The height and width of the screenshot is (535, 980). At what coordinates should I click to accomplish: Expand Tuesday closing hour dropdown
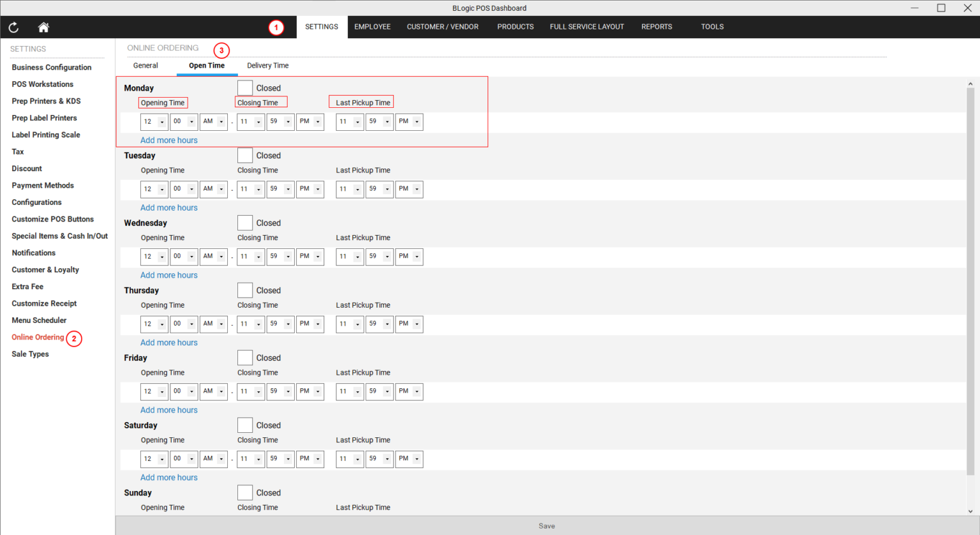click(251, 189)
